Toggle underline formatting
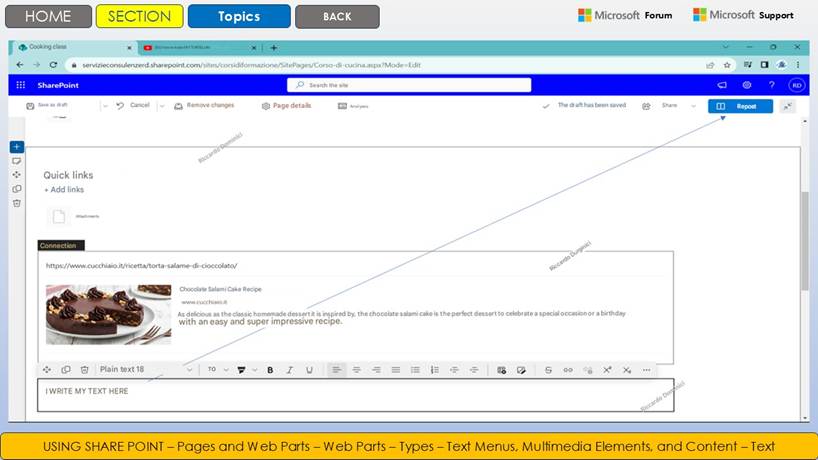 (x=309, y=370)
